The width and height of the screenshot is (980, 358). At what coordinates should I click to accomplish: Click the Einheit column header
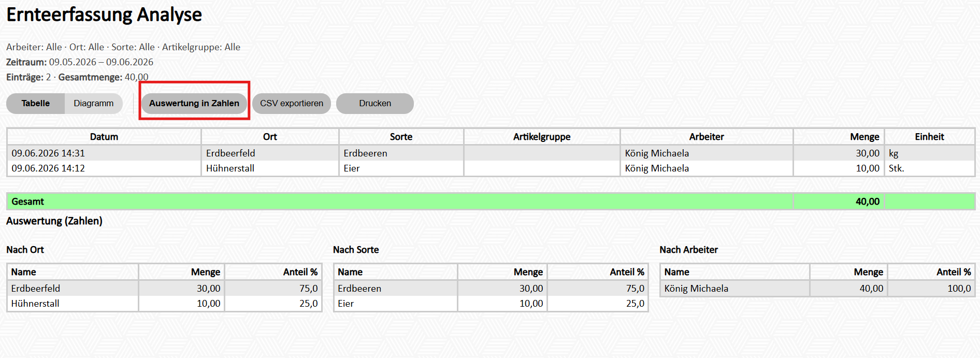point(929,137)
